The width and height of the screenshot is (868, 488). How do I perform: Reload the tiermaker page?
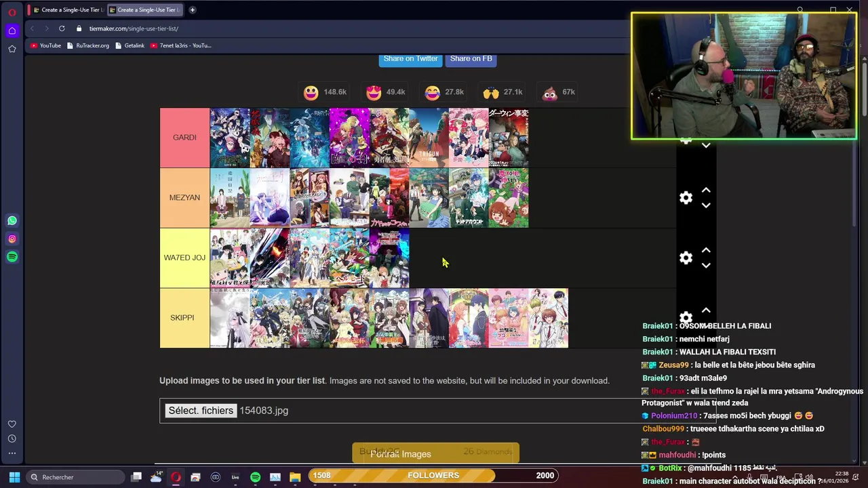point(62,28)
